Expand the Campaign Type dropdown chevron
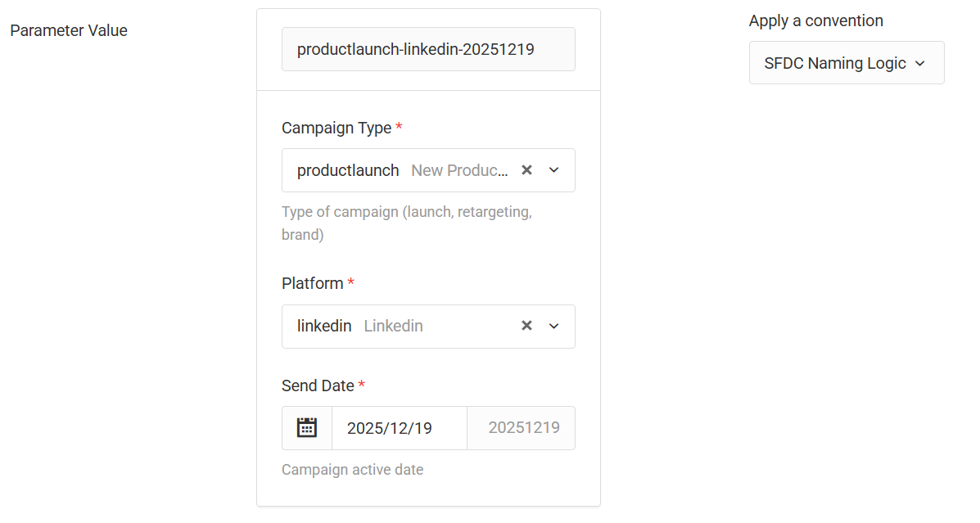This screenshot has width=980, height=523. pyautogui.click(x=554, y=170)
